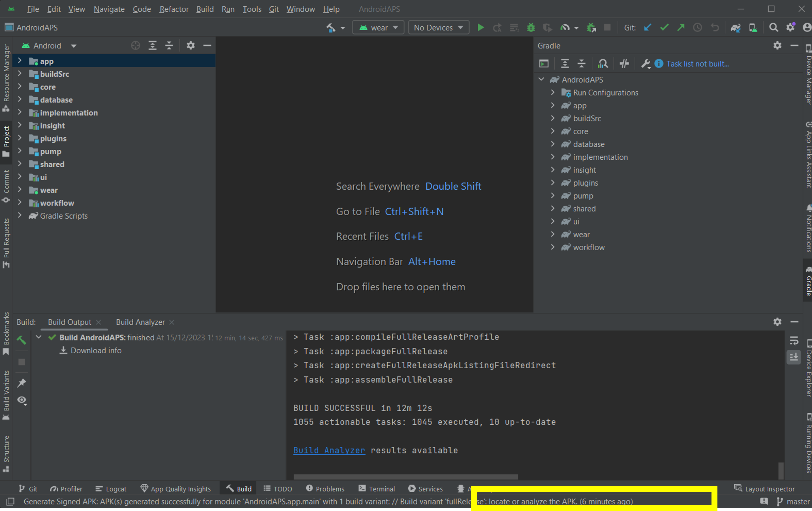Open the Build Variants side tab
This screenshot has width=812, height=511.
pos(6,395)
